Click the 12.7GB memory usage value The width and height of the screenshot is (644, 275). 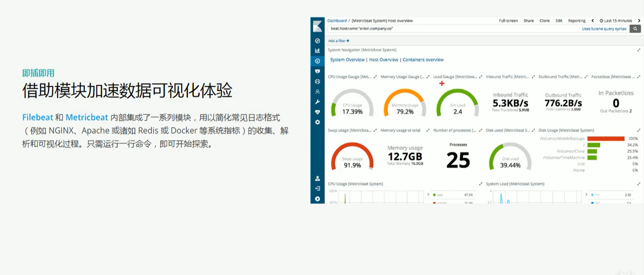coord(405,156)
